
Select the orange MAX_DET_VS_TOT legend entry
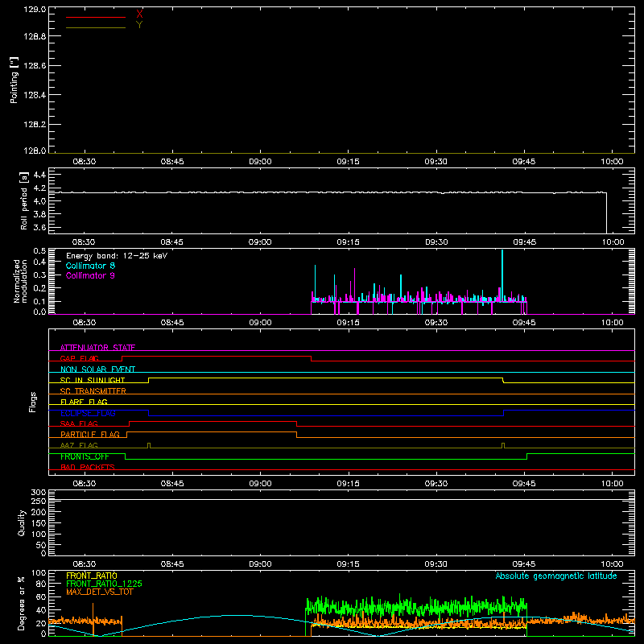(100, 592)
